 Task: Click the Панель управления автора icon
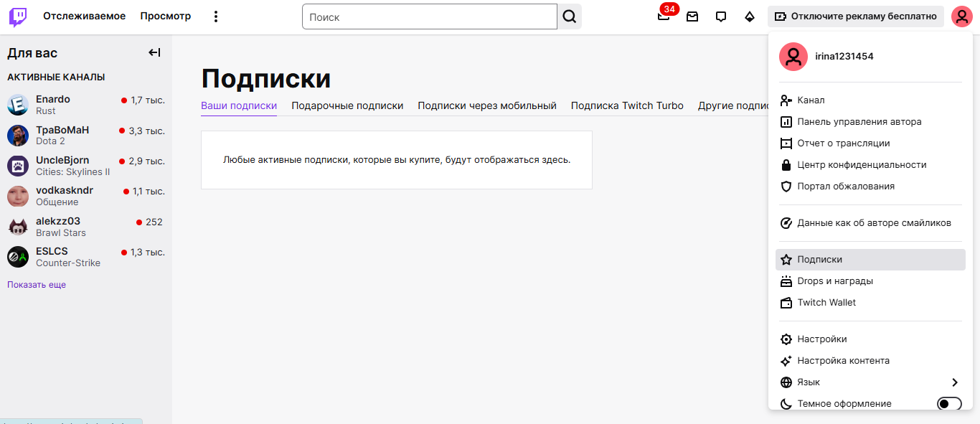tap(786, 122)
